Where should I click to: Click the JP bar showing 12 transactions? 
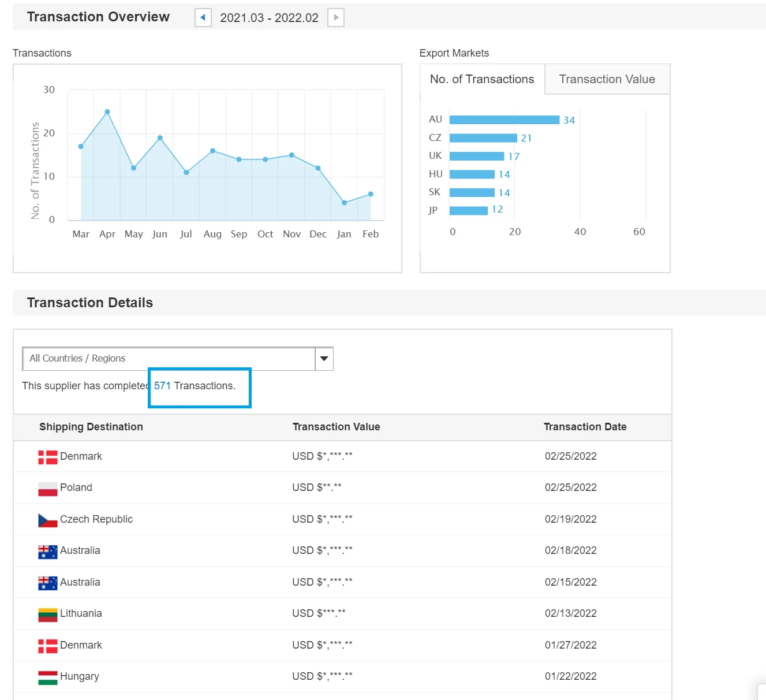(x=468, y=211)
